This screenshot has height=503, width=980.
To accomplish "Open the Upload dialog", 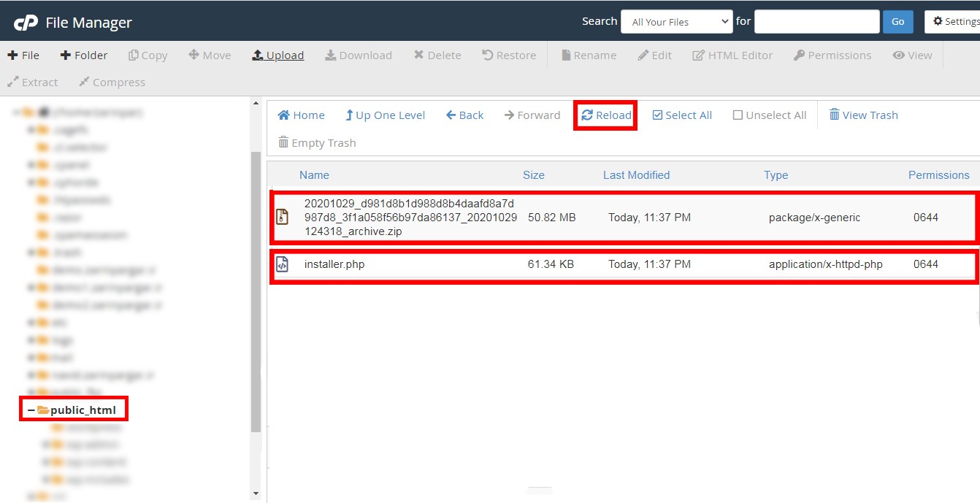I will [x=277, y=55].
